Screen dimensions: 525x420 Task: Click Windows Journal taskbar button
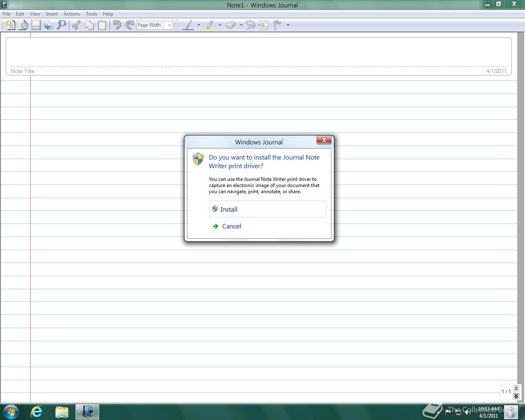coord(87,412)
